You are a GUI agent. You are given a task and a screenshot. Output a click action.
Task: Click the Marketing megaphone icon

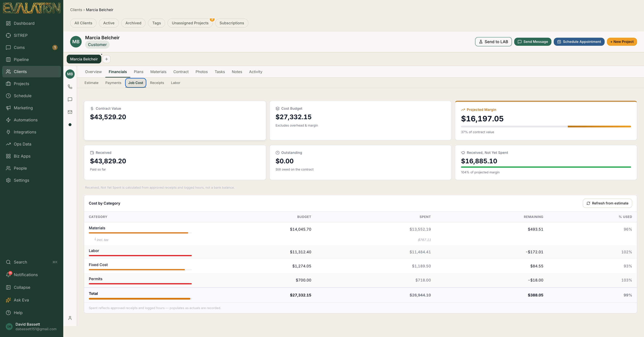pyautogui.click(x=8, y=108)
